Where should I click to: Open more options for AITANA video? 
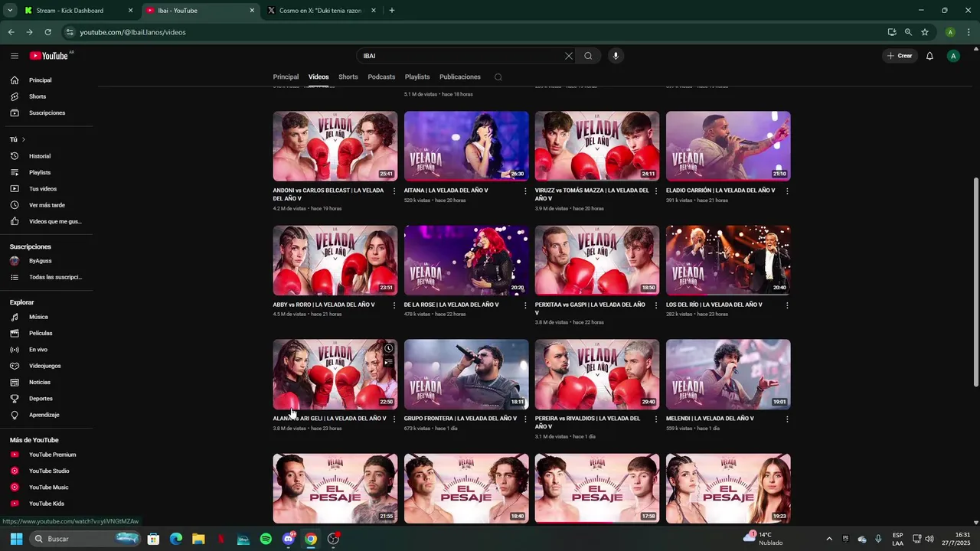[x=525, y=191]
